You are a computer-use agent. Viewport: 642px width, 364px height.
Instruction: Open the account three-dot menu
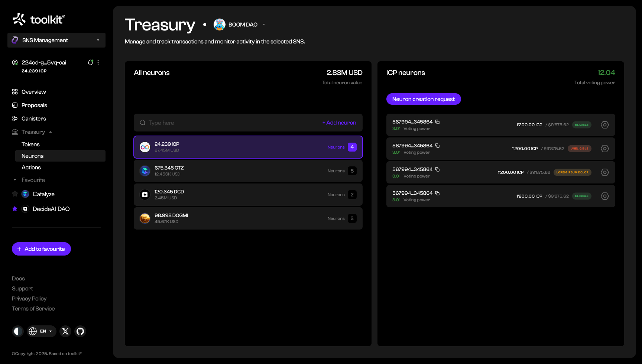[x=98, y=62]
